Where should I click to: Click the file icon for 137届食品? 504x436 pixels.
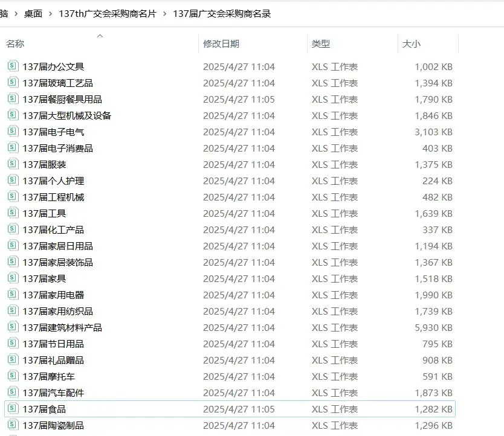[x=13, y=409]
